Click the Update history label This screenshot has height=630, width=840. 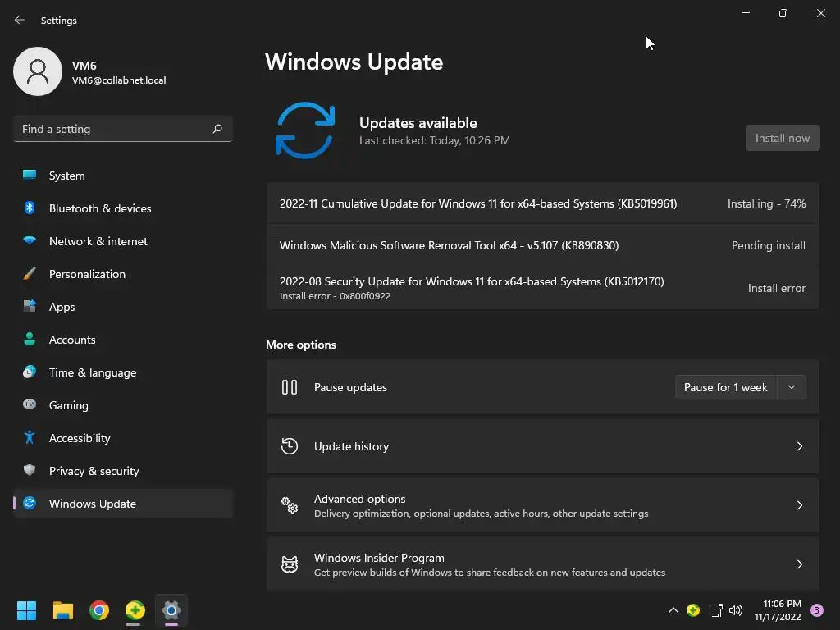[351, 446]
